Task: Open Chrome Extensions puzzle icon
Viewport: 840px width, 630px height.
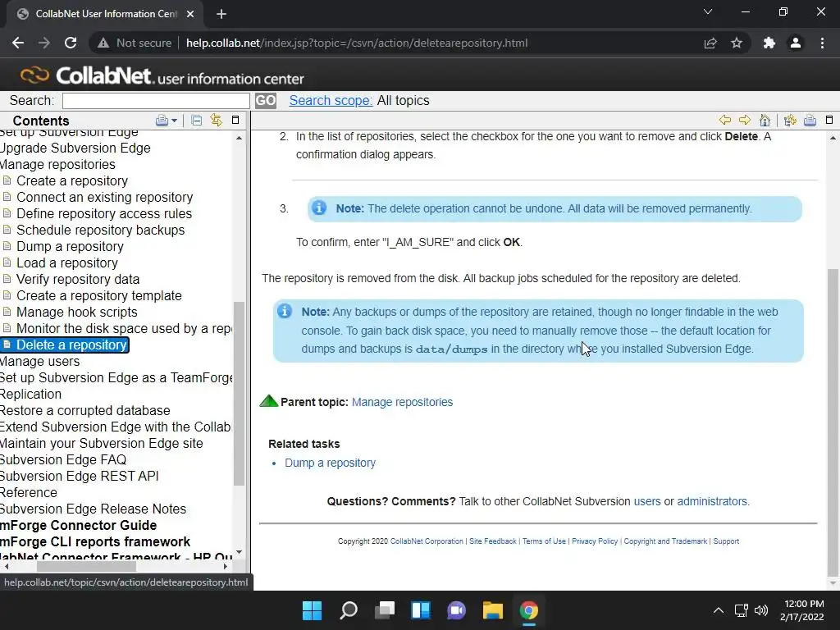Action: (x=769, y=43)
